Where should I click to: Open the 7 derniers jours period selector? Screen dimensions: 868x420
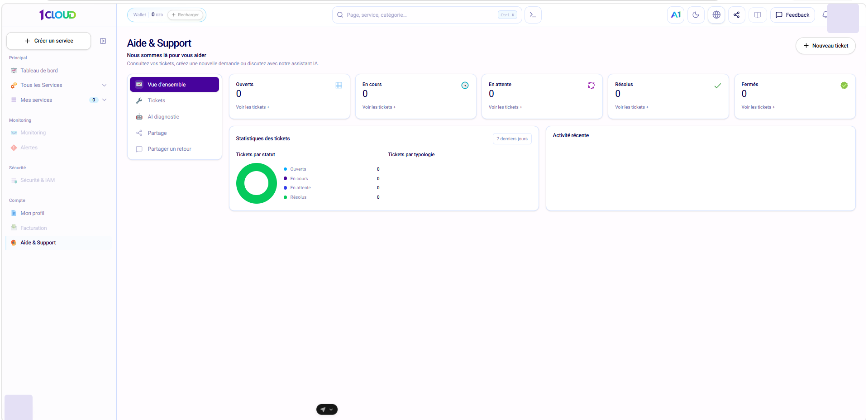(512, 139)
